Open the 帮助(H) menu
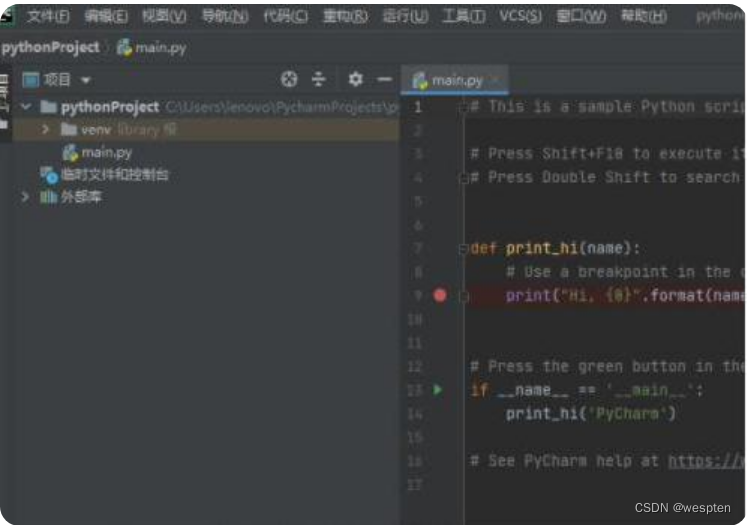The height and width of the screenshot is (525, 747). coord(644,17)
